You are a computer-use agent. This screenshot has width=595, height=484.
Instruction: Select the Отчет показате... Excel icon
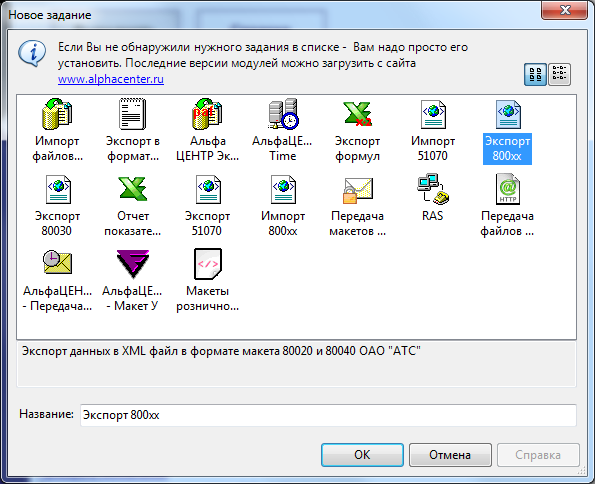133,189
